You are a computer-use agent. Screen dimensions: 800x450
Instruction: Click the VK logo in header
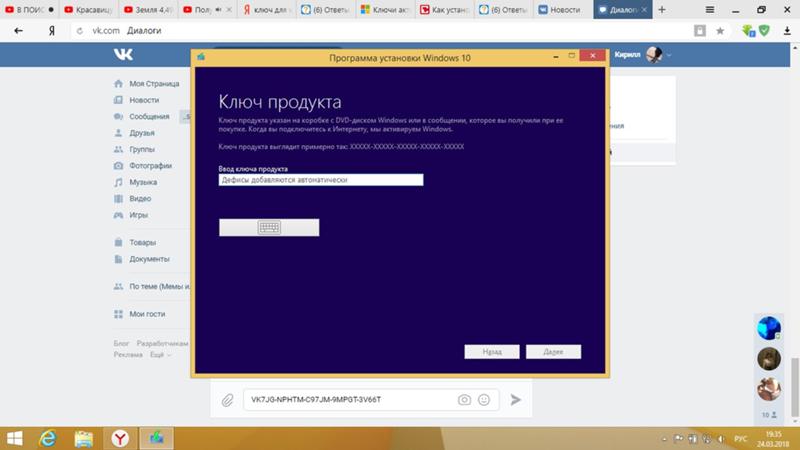[123, 55]
